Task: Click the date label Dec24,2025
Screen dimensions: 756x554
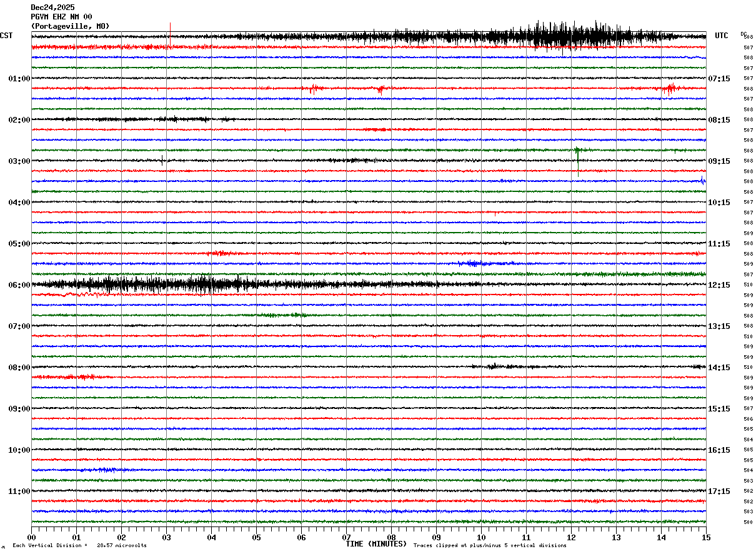Action: click(52, 8)
